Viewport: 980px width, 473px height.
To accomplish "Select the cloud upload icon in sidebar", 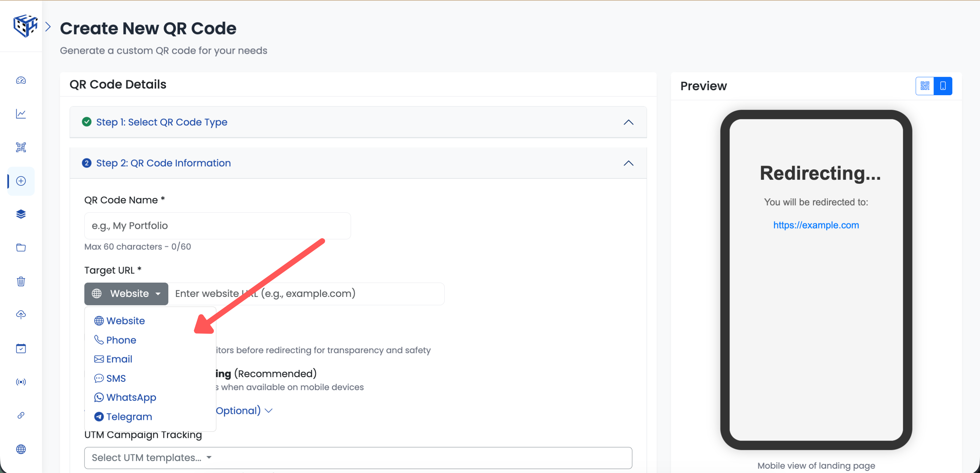I will coord(21,315).
